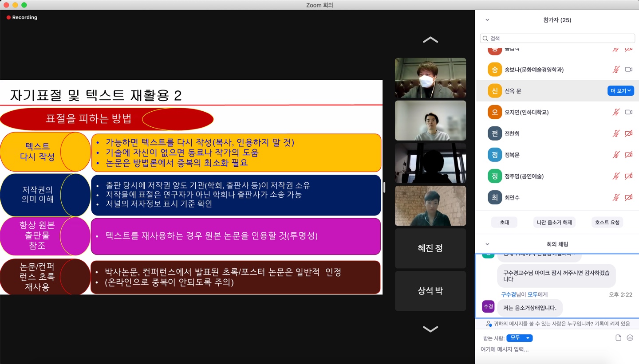Image resolution: width=639 pixels, height=364 pixels.
Task: Click 오지연's video camera icon
Action: coord(628,112)
